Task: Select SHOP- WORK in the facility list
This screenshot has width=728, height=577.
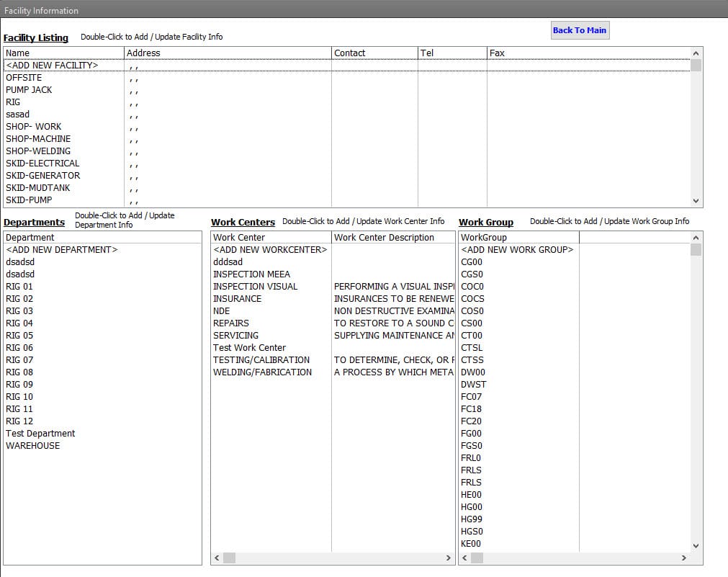Action: pos(347,126)
